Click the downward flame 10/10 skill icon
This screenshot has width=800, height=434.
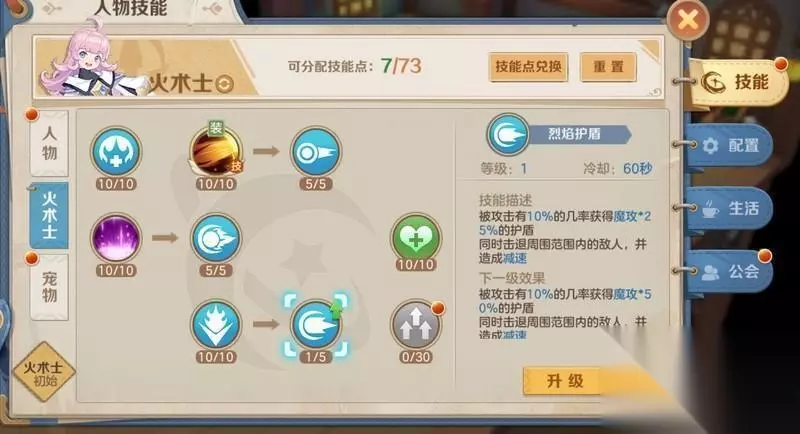coord(216,325)
